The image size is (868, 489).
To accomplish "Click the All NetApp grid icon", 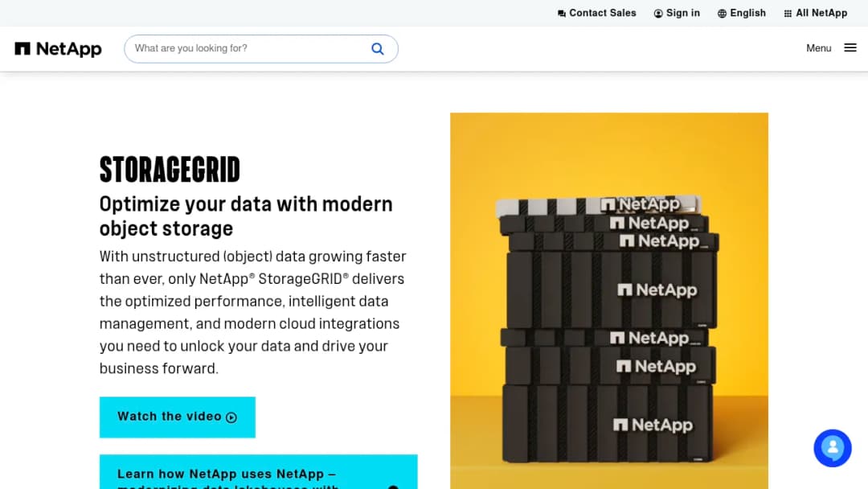I will [x=788, y=14].
